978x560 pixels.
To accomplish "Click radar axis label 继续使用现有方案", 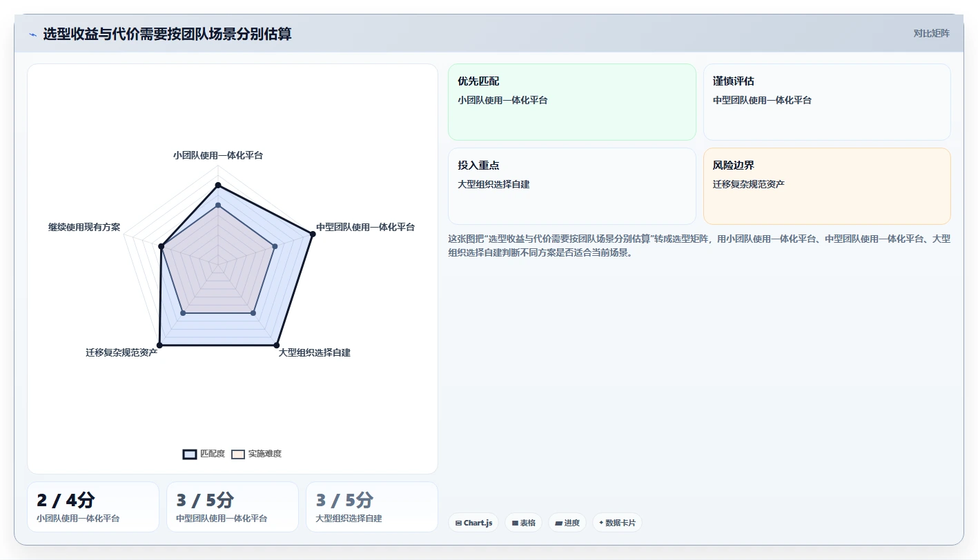I will (x=84, y=227).
